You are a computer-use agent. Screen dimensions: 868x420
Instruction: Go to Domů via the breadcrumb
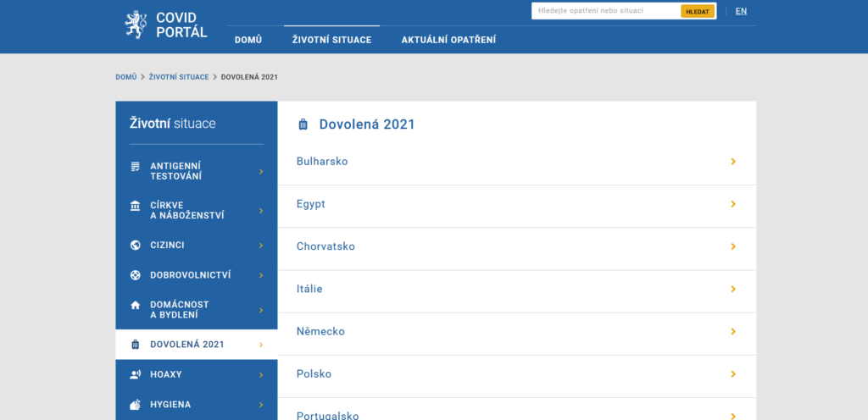pos(125,77)
